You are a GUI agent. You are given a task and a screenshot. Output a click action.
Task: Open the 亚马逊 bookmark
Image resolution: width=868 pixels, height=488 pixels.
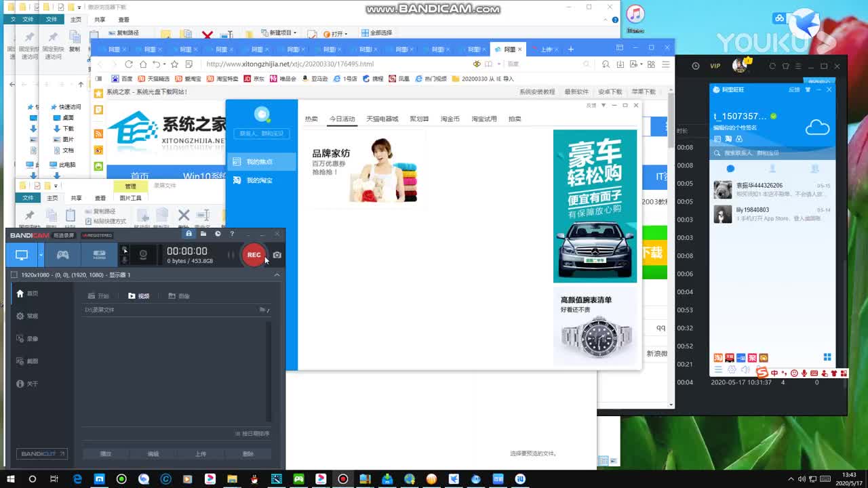[315, 79]
